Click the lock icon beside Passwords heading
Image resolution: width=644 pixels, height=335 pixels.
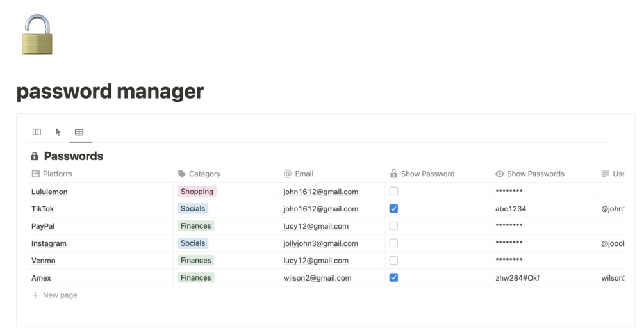[x=35, y=156]
